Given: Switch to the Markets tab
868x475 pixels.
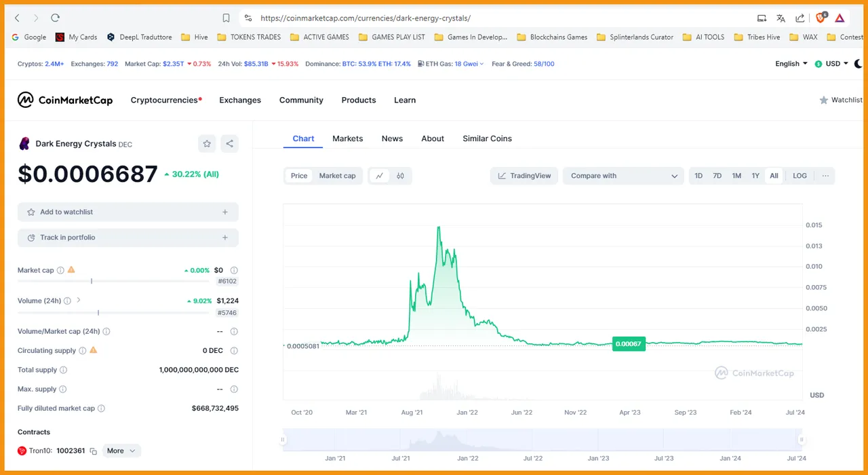Looking at the screenshot, I should (348, 138).
